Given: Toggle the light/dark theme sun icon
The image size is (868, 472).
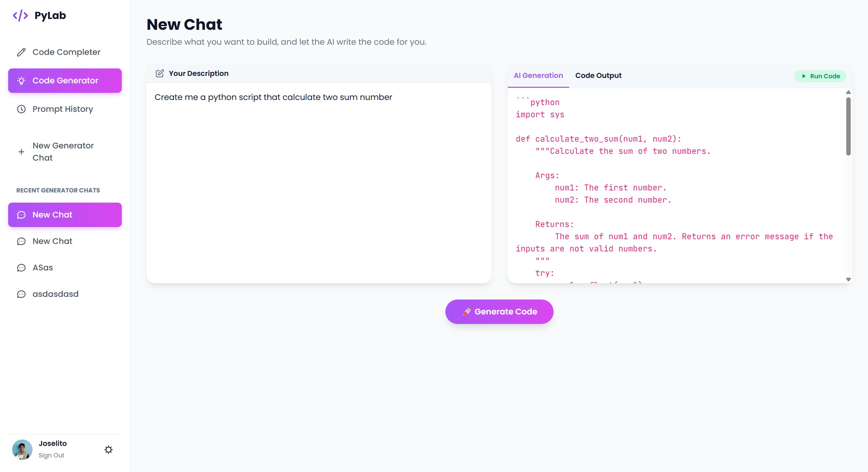Looking at the screenshot, I should pyautogui.click(x=109, y=450).
